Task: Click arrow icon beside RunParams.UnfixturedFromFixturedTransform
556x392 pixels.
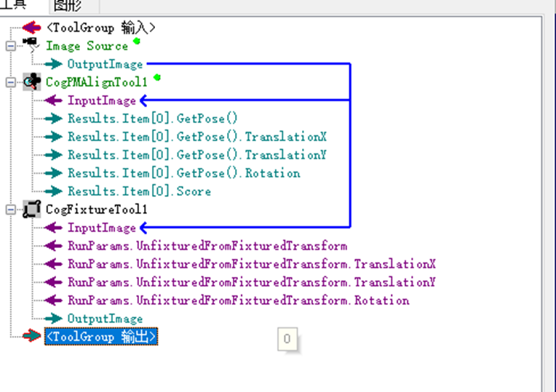Action: click(x=54, y=246)
